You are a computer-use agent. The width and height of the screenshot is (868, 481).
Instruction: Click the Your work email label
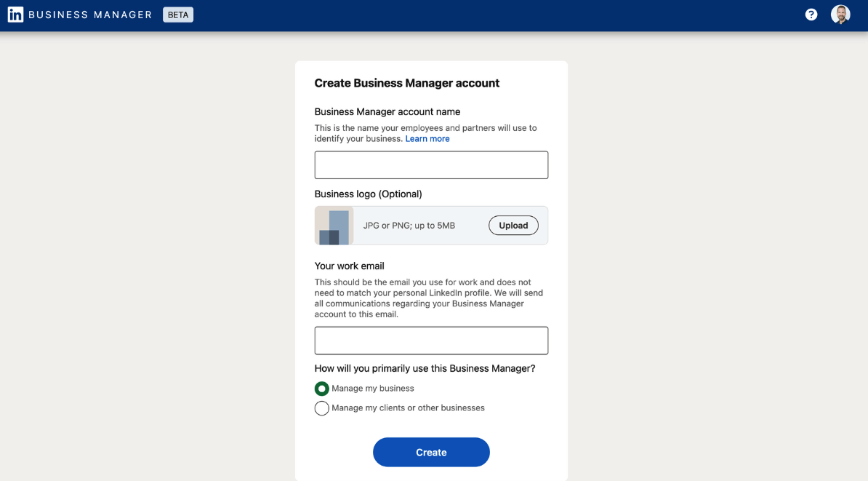tap(349, 266)
